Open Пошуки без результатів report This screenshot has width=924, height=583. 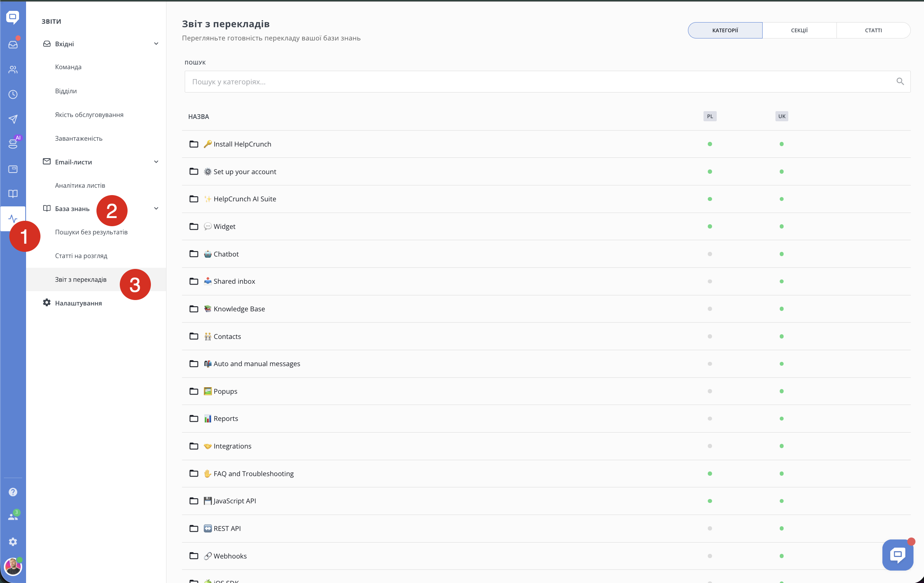tap(91, 232)
